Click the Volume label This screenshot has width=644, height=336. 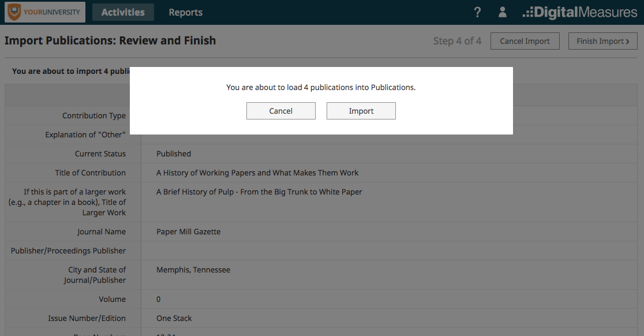(x=112, y=300)
